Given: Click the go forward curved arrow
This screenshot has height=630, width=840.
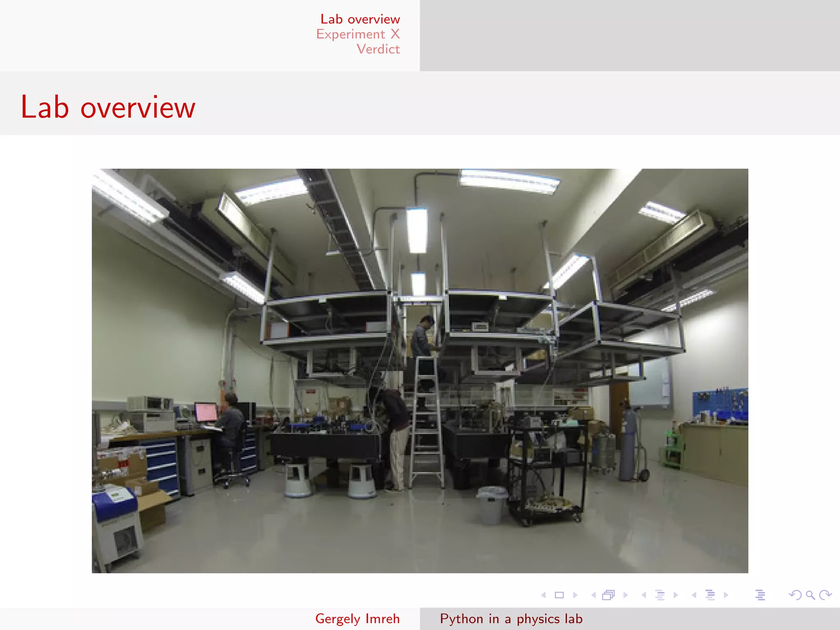Looking at the screenshot, I should (x=825, y=595).
